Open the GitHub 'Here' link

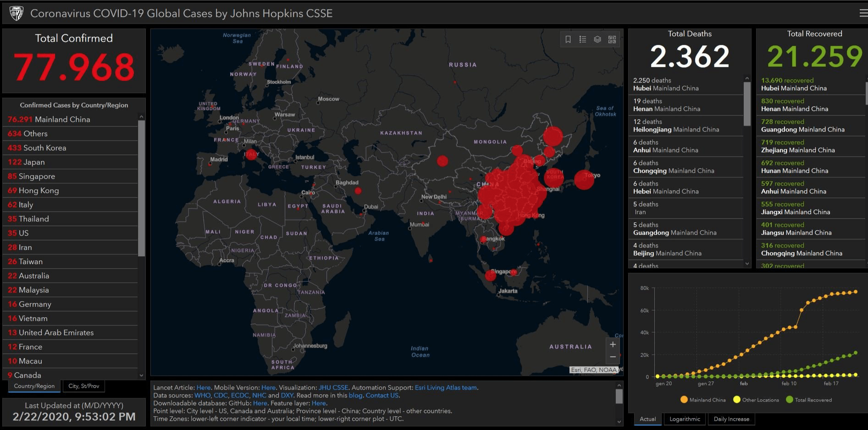260,403
